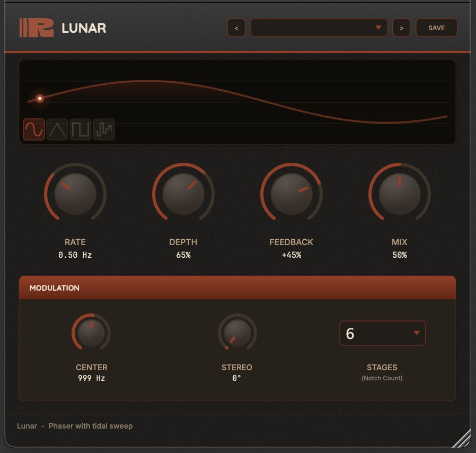476x453 pixels.
Task: Click the glowing LFO position marker
Action: point(40,99)
